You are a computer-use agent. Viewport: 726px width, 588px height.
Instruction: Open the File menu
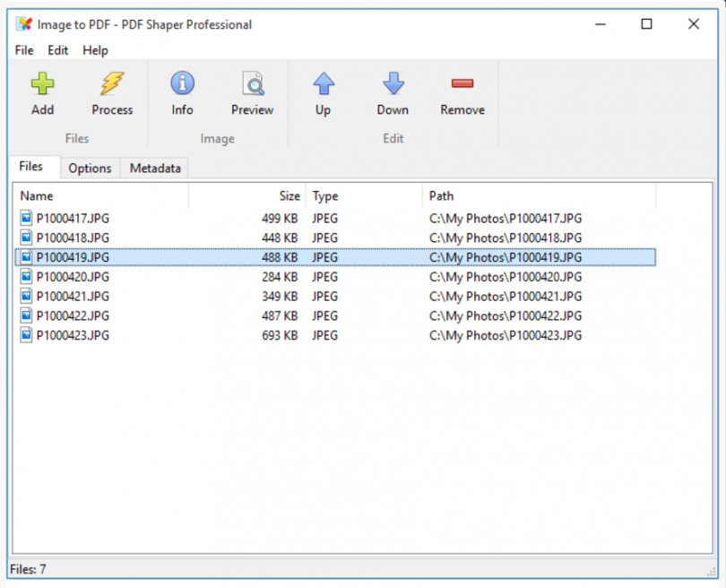click(x=24, y=50)
